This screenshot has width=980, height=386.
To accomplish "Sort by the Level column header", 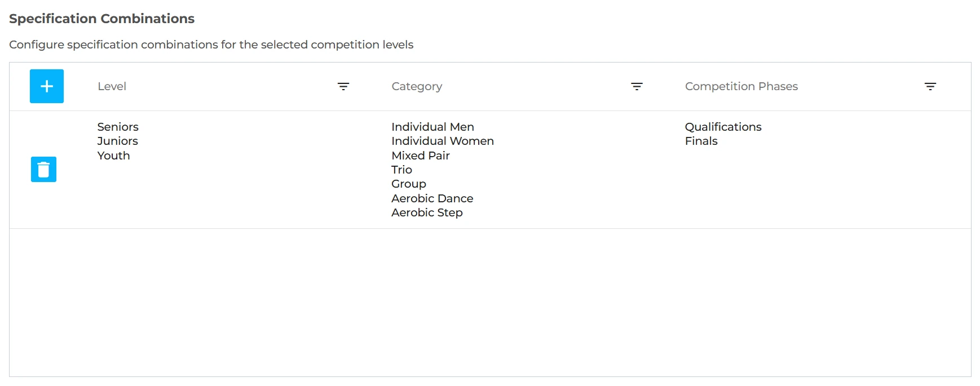I will (x=112, y=86).
